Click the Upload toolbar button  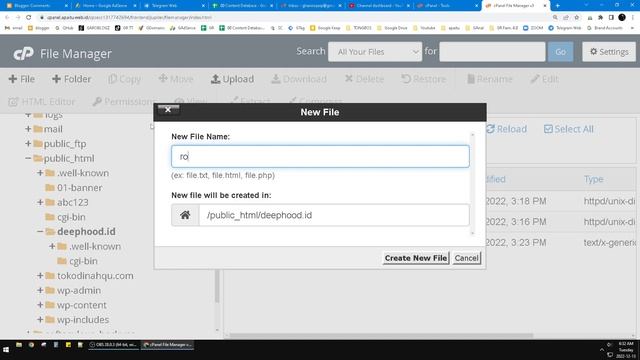click(232, 79)
